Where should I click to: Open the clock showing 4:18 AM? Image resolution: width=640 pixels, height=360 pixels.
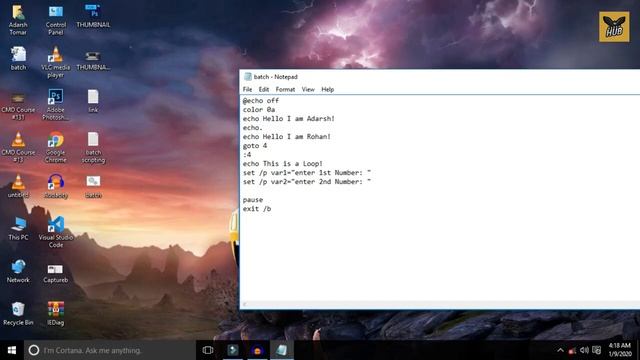(x=620, y=350)
